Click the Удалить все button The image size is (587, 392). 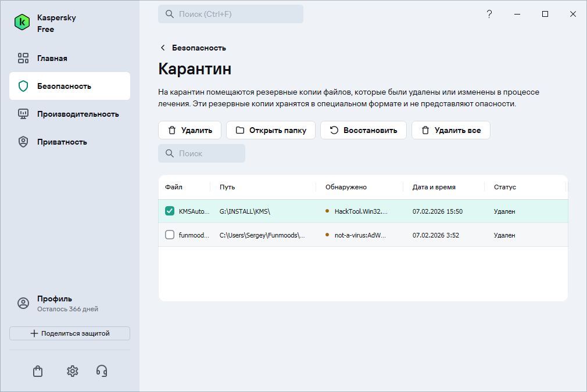click(x=451, y=130)
